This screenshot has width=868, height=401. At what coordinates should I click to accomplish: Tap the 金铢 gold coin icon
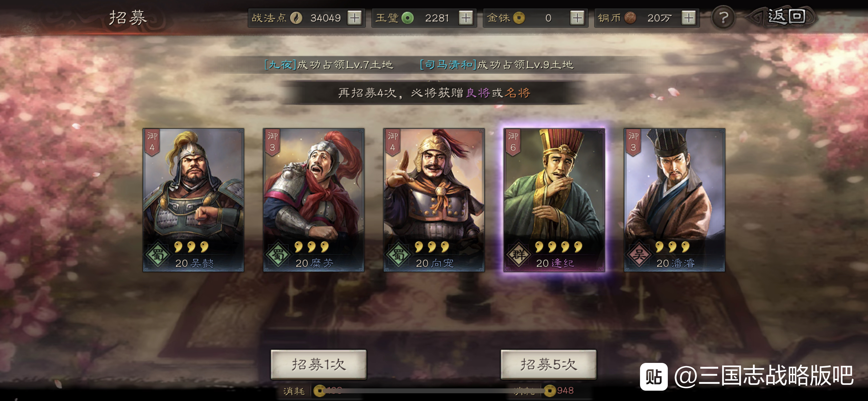[x=519, y=18]
